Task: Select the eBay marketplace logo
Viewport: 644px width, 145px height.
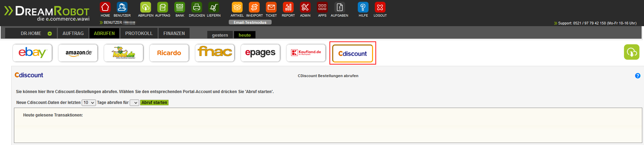Action: [32, 53]
